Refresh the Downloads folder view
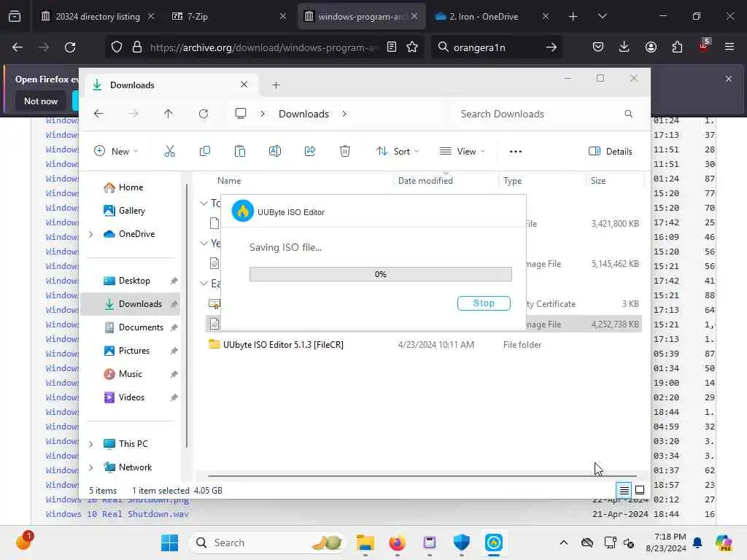This screenshot has height=560, width=747. [x=204, y=114]
